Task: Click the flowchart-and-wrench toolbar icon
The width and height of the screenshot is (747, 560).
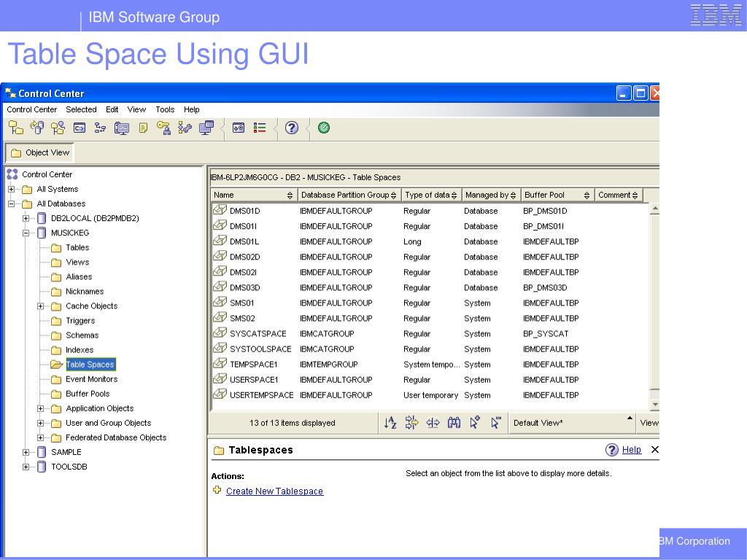Action: point(185,128)
